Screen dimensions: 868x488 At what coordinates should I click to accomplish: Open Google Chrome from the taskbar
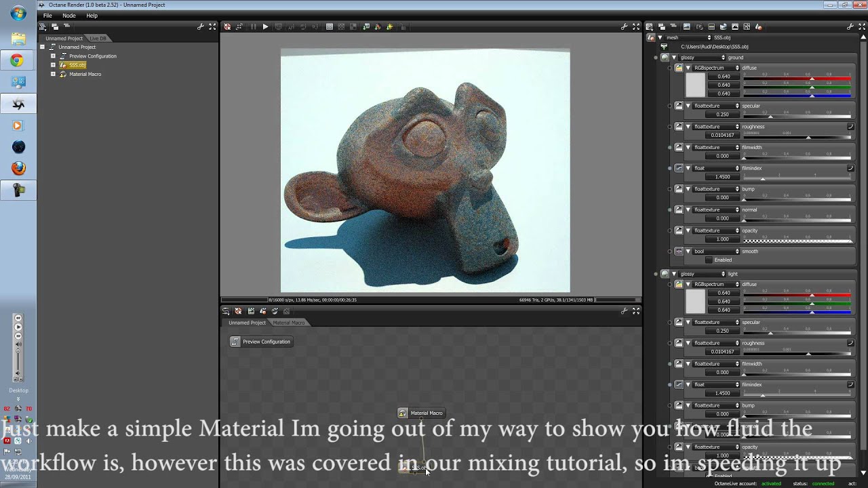point(18,60)
